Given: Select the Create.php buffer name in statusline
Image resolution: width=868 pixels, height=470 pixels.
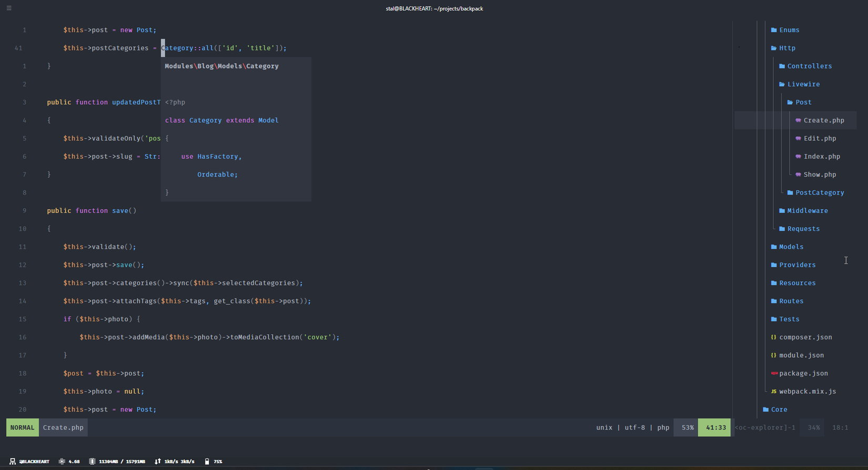Looking at the screenshot, I should [63, 428].
